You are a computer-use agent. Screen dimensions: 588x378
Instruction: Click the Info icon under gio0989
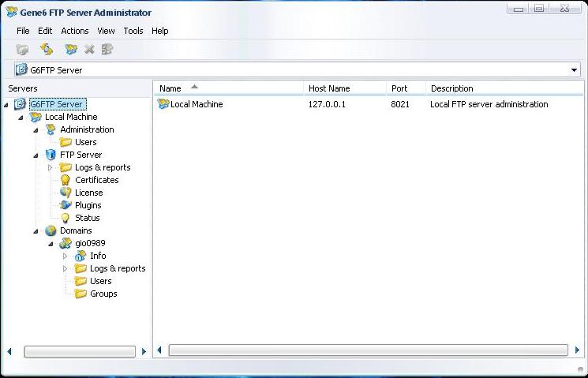(x=81, y=256)
